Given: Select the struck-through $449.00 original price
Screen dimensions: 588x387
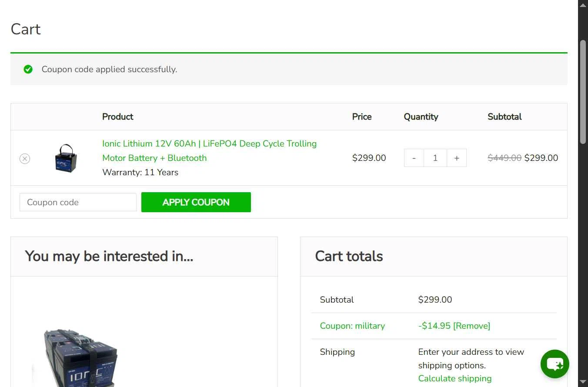Looking at the screenshot, I should pos(504,158).
